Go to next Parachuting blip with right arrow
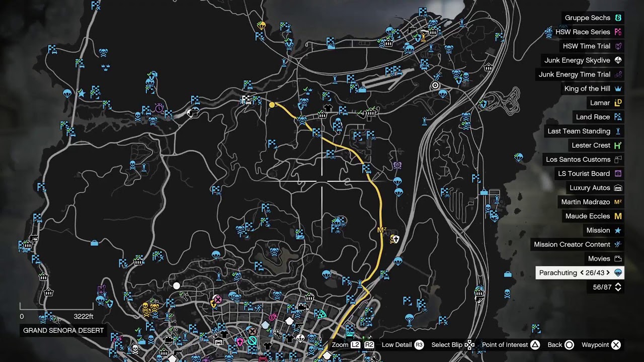This screenshot has width=644, height=362. pyautogui.click(x=608, y=273)
